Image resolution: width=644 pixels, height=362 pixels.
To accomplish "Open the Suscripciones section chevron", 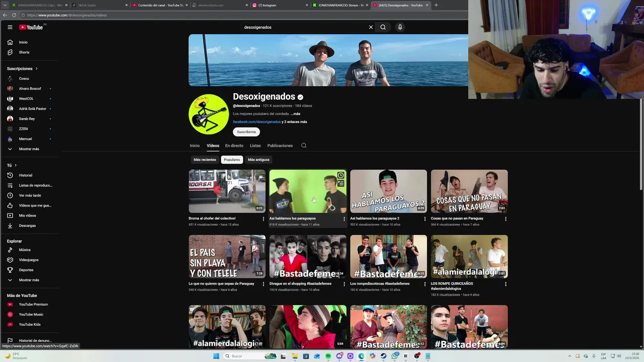I will point(36,68).
